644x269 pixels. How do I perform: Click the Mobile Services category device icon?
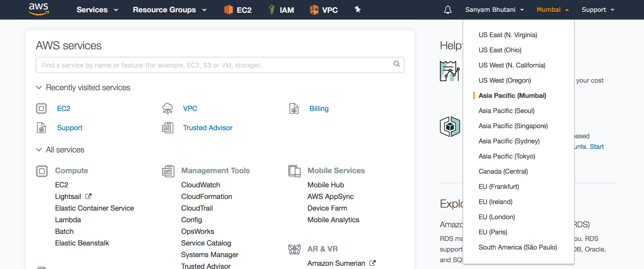coord(294,171)
